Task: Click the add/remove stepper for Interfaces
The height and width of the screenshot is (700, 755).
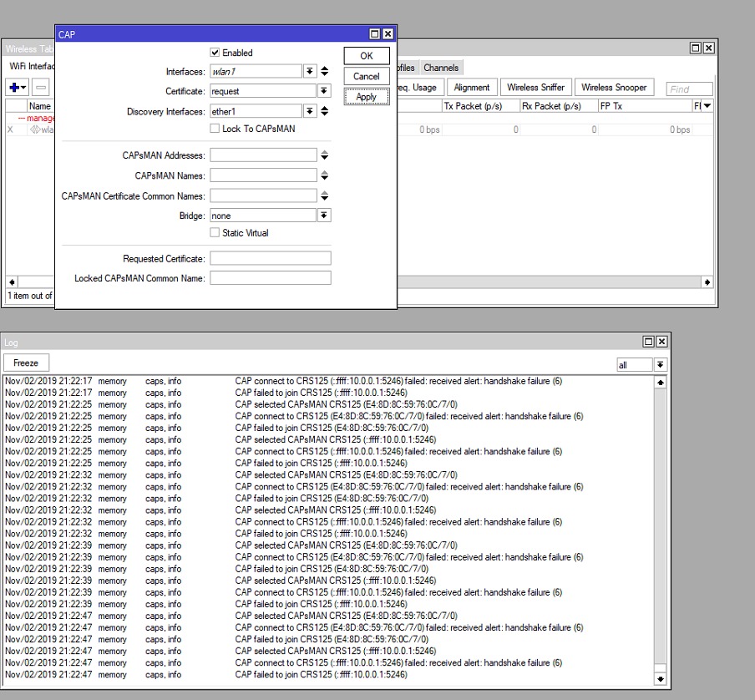Action: [x=325, y=71]
